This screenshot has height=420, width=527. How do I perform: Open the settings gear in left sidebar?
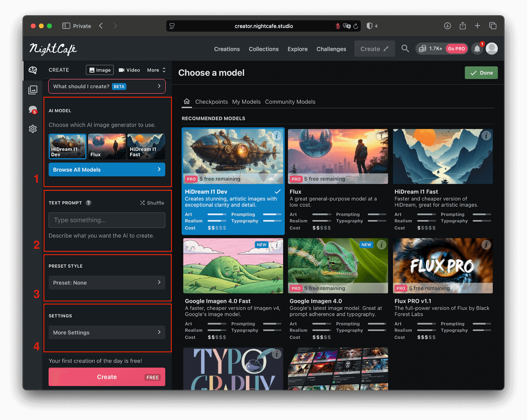pyautogui.click(x=33, y=129)
